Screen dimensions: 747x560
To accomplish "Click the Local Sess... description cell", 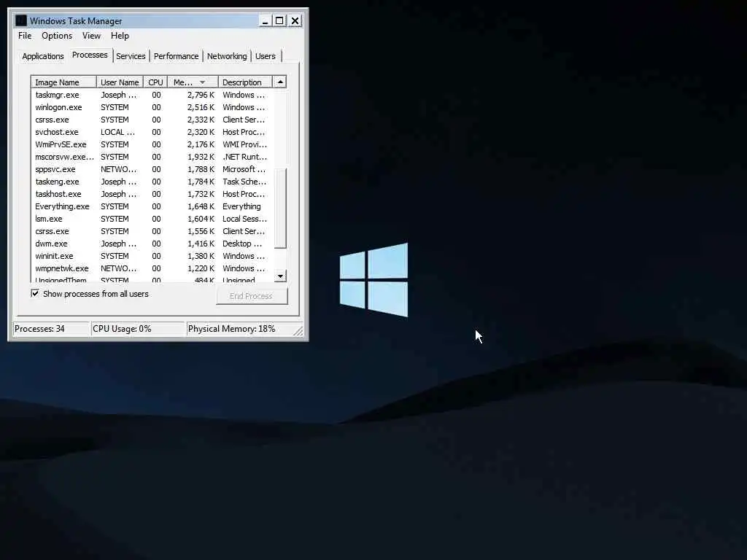I will point(245,219).
